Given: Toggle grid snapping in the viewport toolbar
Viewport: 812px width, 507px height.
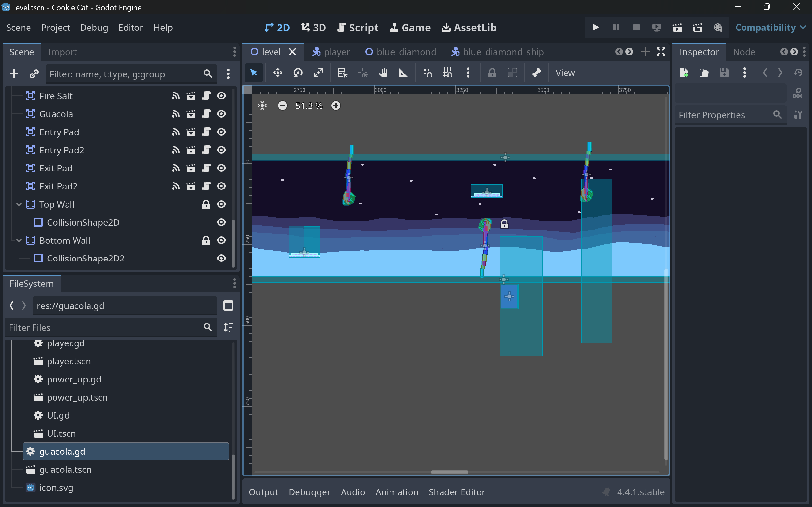Looking at the screenshot, I should (x=447, y=73).
